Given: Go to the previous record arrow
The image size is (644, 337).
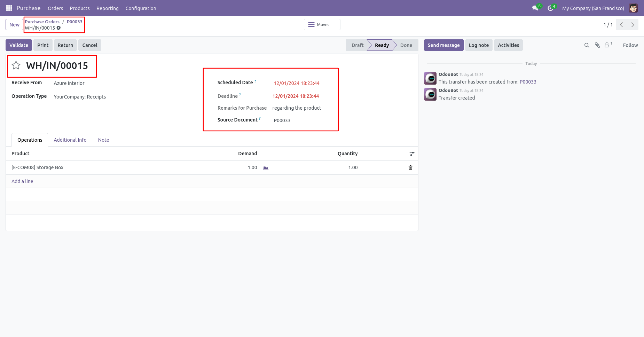Looking at the screenshot, I should tap(621, 25).
